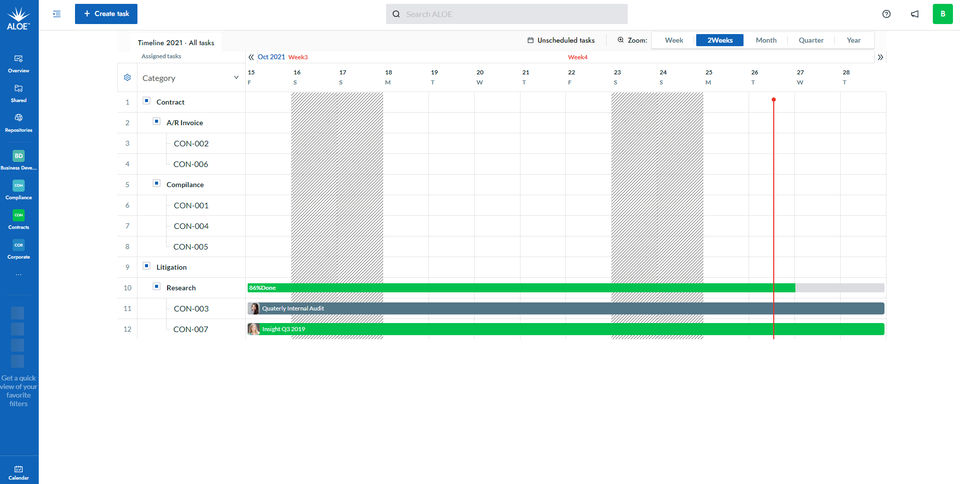Click inside the Search ALOE field
Image resolution: width=960 pixels, height=484 pixels.
(506, 14)
